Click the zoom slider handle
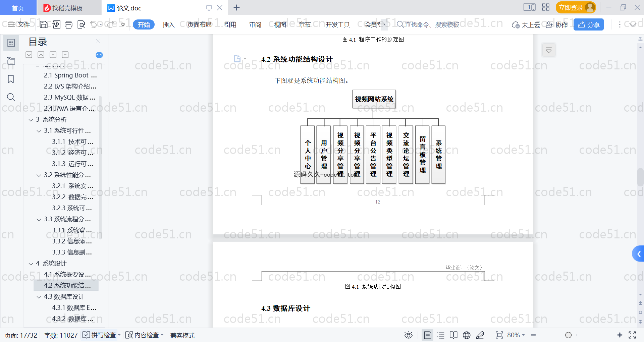 coord(568,335)
